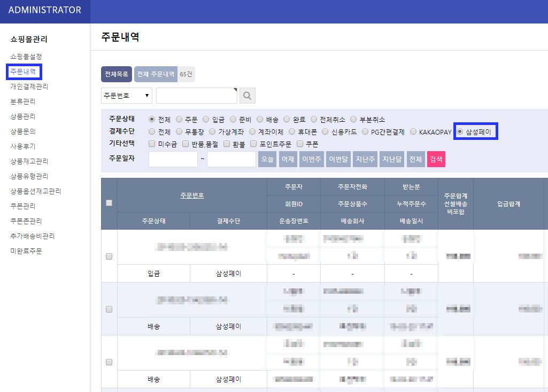Viewport: 548px width, 392px height.
Task: Choose 배송 order status radio button
Action: click(x=260, y=120)
